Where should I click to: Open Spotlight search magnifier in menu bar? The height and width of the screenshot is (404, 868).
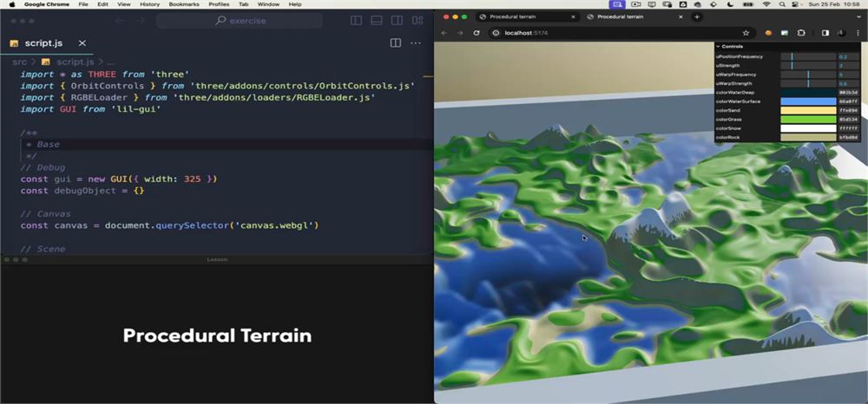click(782, 3)
